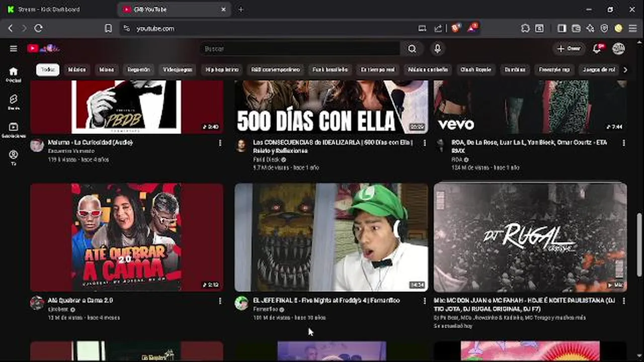Click the share icon in the address bar
Image resolution: width=644 pixels, height=362 pixels.
[x=438, y=29]
